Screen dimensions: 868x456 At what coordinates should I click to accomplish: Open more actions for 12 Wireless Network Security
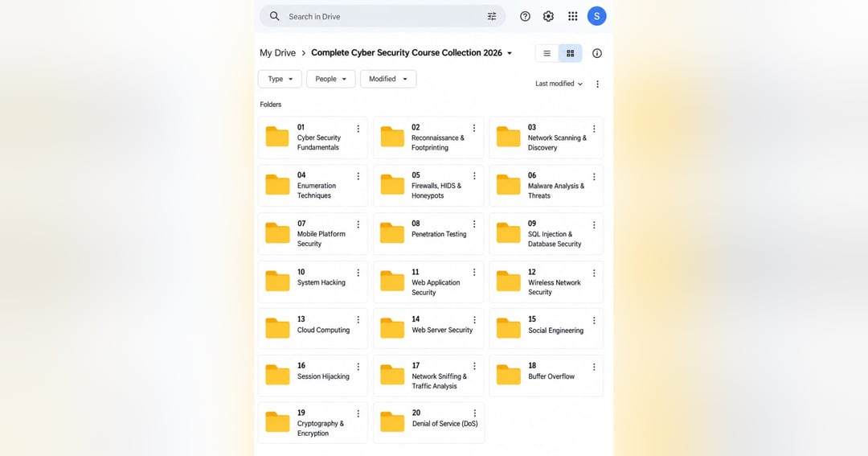coord(594,273)
